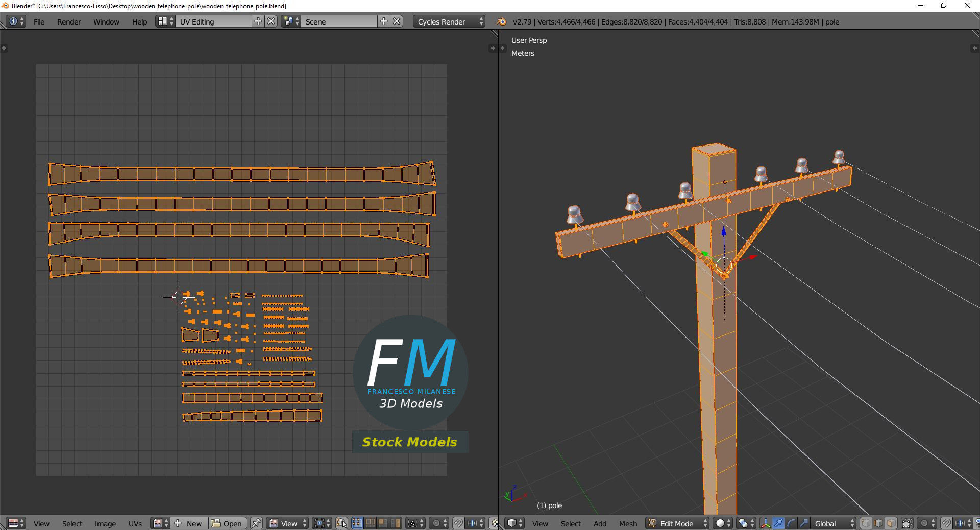Open UV editor proportional editing selector
Screen dimensions: 980x530
click(x=438, y=523)
